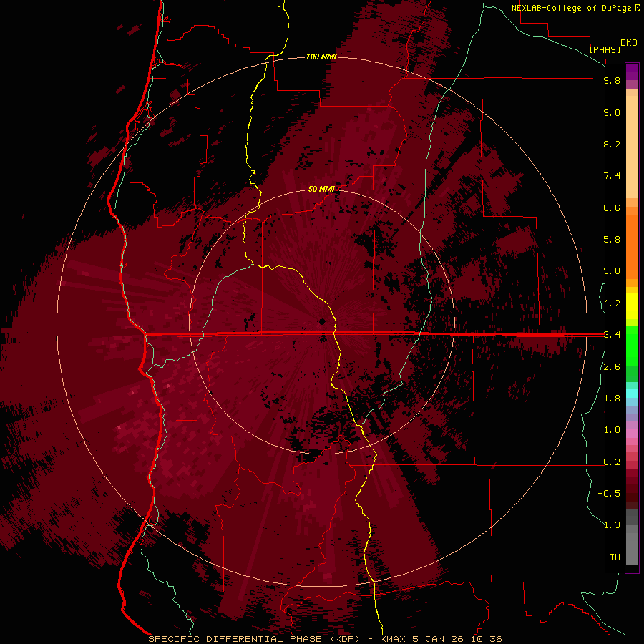The width and height of the screenshot is (644, 644).
Task: Click the 5 JAN 26 date in the caption
Action: (x=439, y=639)
